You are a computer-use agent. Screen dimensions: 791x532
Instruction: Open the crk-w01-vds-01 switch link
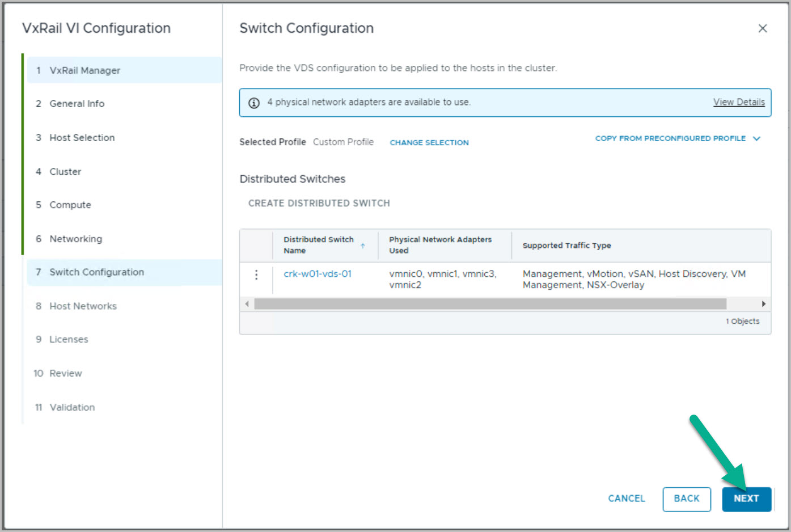[x=317, y=273]
